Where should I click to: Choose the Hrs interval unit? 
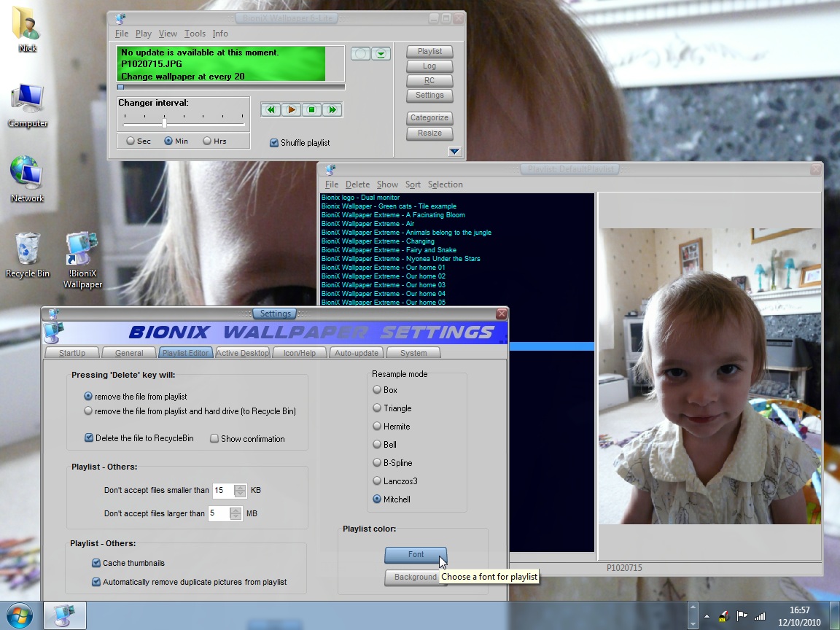point(207,141)
